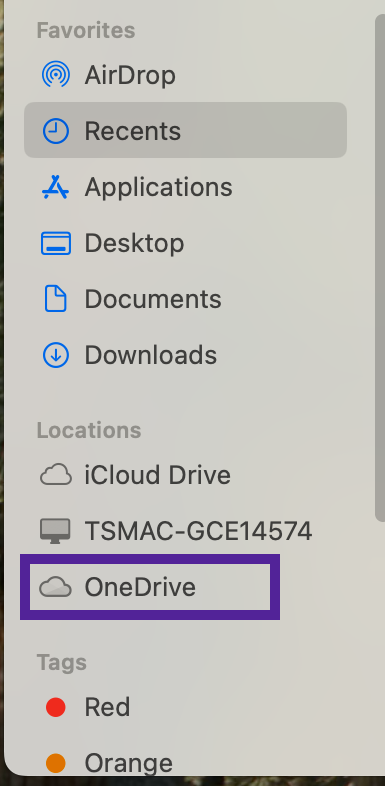
Task: Click the Documents page icon
Action: (x=56, y=299)
